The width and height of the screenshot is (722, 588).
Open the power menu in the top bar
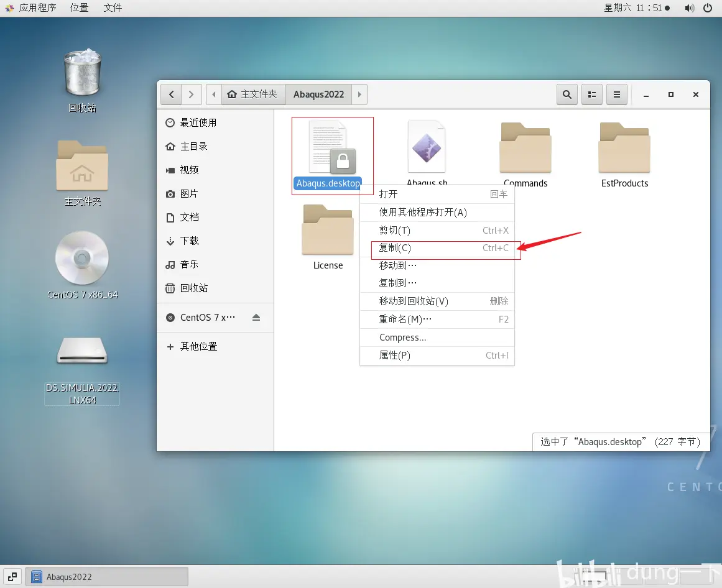coord(708,8)
